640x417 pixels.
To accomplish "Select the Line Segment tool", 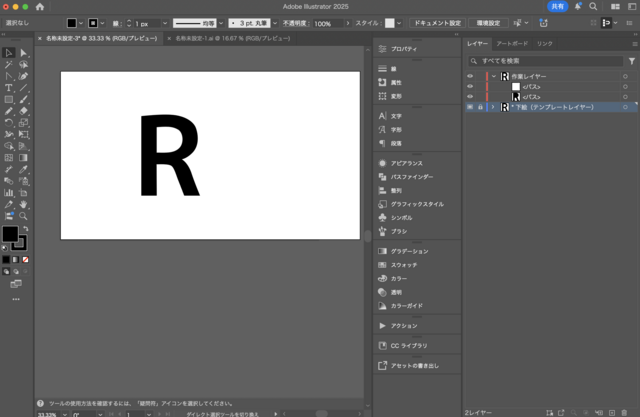I will [23, 88].
